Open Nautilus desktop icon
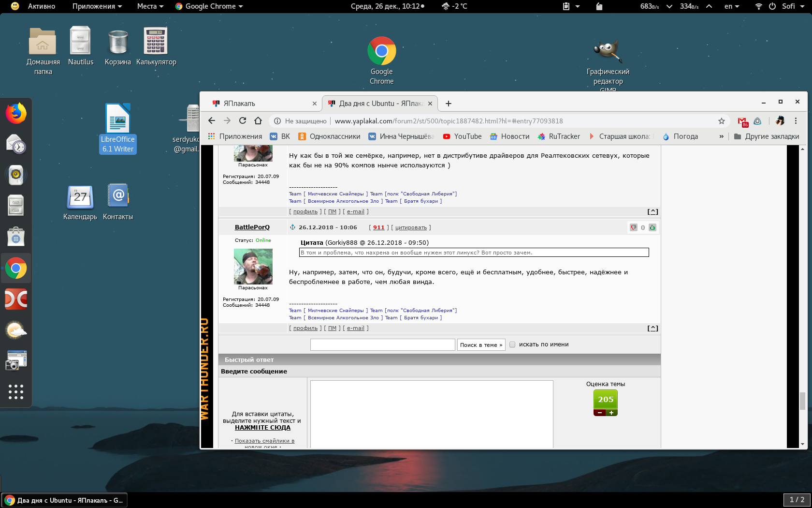This screenshot has height=508, width=812. [81, 46]
